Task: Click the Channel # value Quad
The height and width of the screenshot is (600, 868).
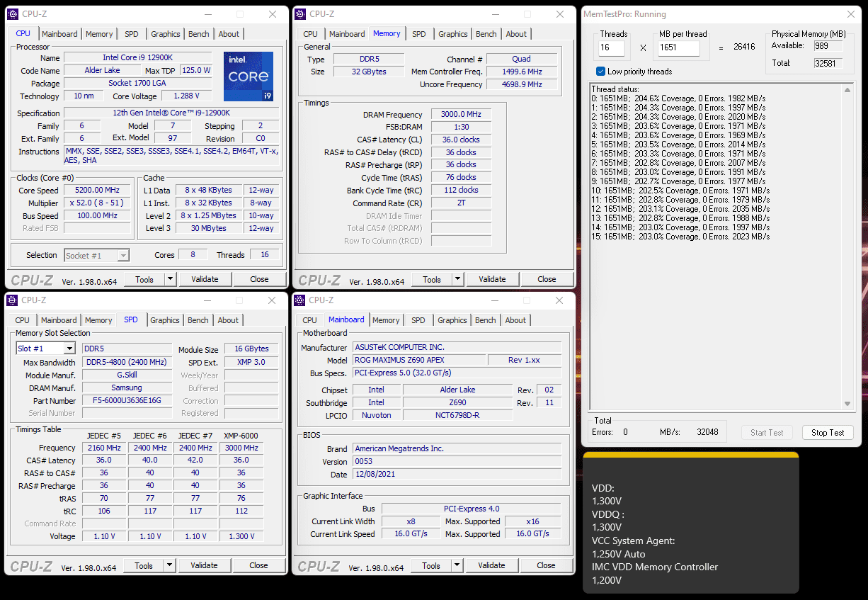Action: [x=522, y=59]
